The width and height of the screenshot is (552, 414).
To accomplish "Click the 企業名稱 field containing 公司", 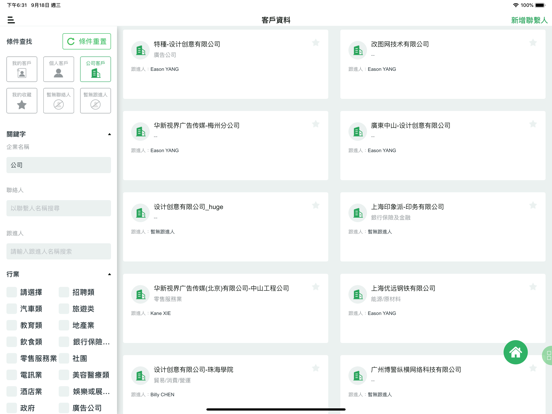I will point(58,165).
